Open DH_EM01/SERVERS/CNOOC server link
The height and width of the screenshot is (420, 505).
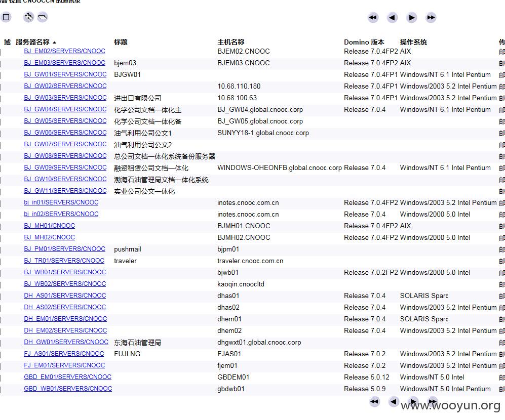[x=65, y=319]
